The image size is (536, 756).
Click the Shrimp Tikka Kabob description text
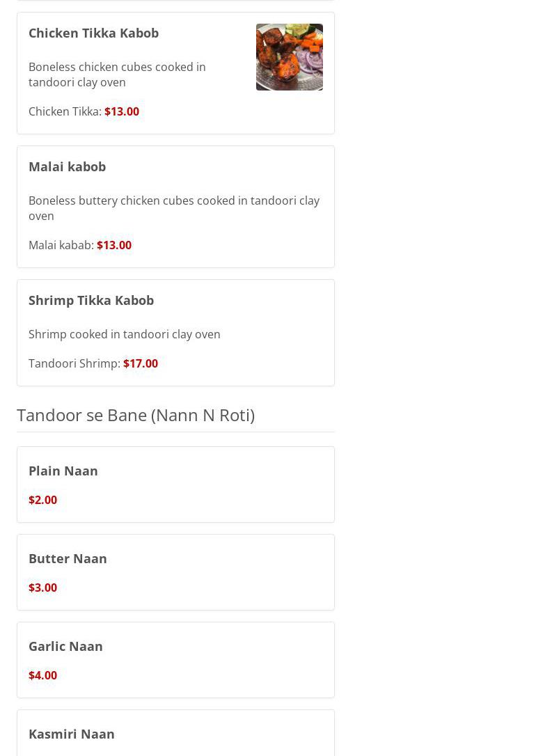[x=125, y=334]
